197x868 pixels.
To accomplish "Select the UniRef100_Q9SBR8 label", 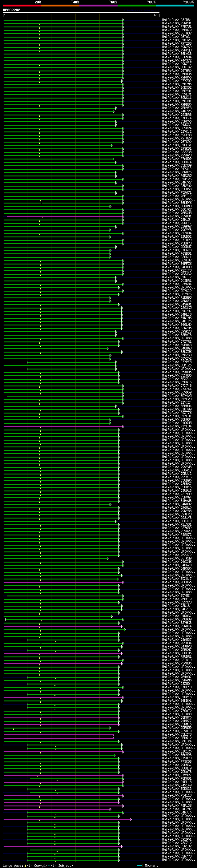I will (177, 115).
